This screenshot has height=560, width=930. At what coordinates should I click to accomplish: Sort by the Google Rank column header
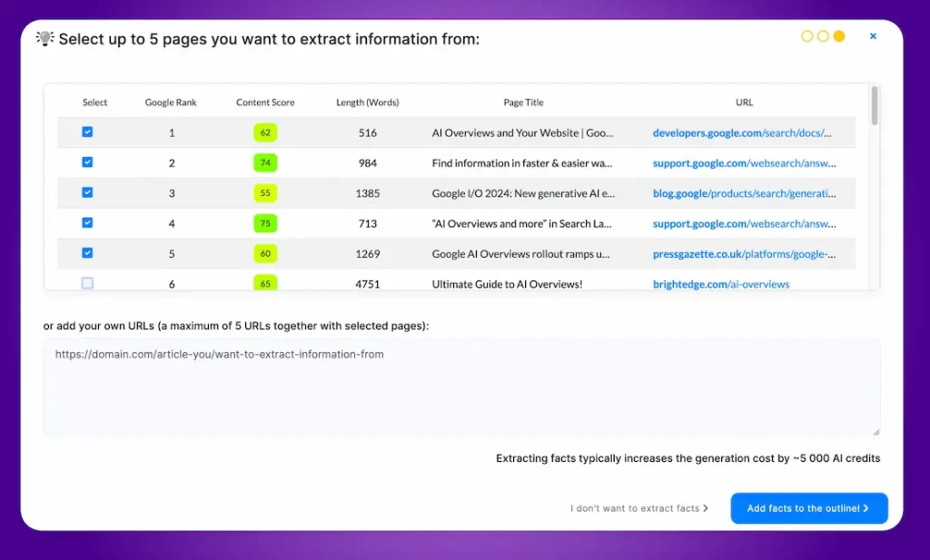171,103
